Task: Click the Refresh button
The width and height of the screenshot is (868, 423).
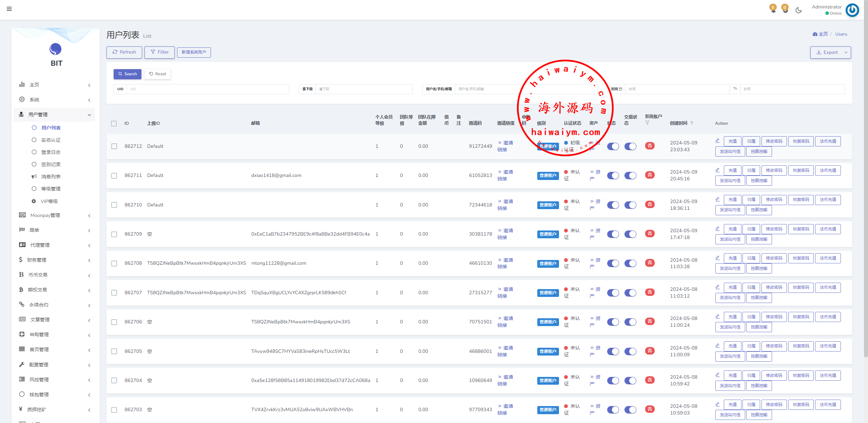Action: (x=124, y=52)
